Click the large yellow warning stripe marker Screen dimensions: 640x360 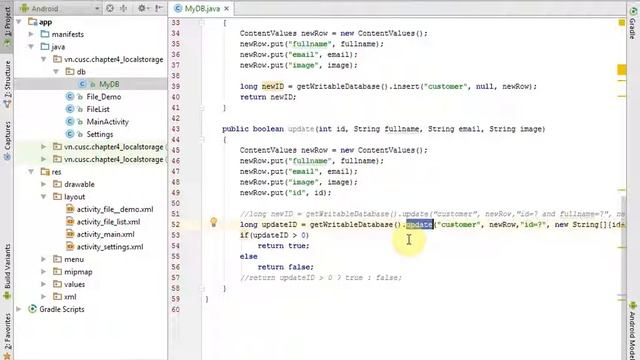click(622, 70)
